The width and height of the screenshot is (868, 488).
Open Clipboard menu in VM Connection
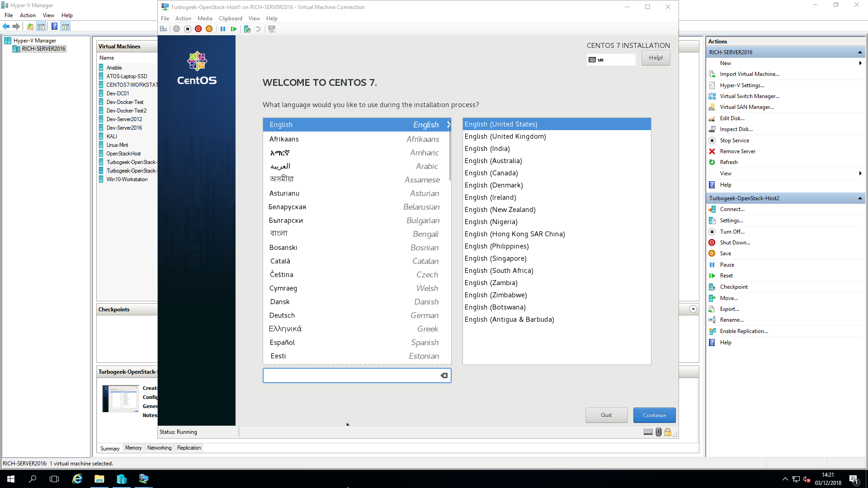[231, 19]
